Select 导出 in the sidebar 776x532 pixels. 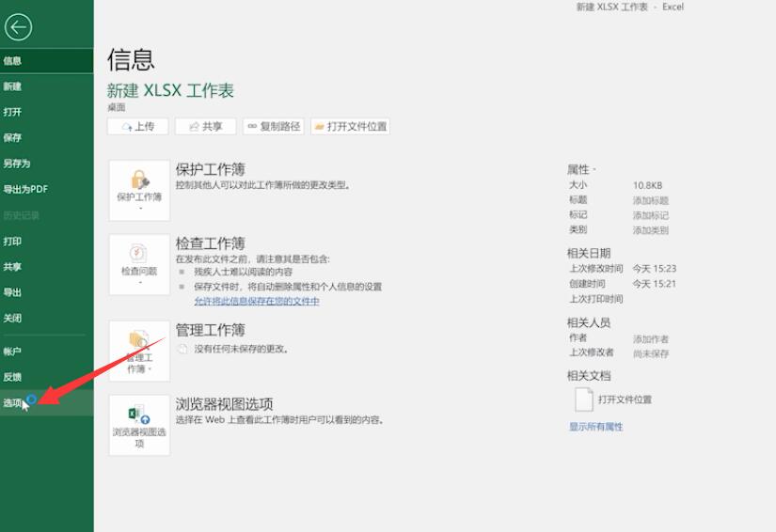46,292
